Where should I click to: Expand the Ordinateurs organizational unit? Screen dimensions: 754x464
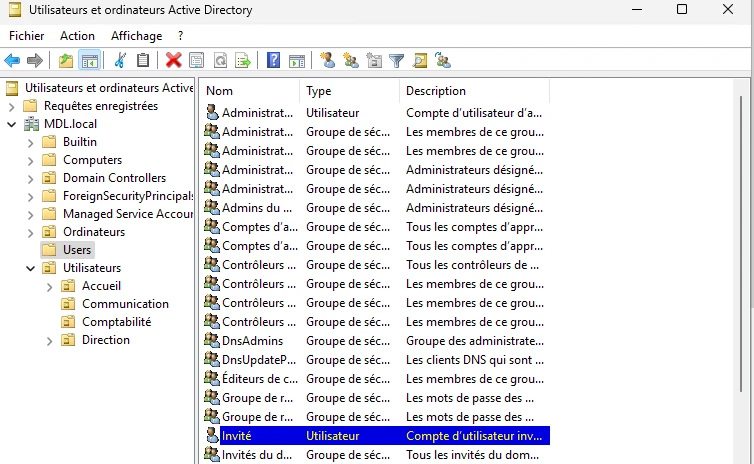30,233
